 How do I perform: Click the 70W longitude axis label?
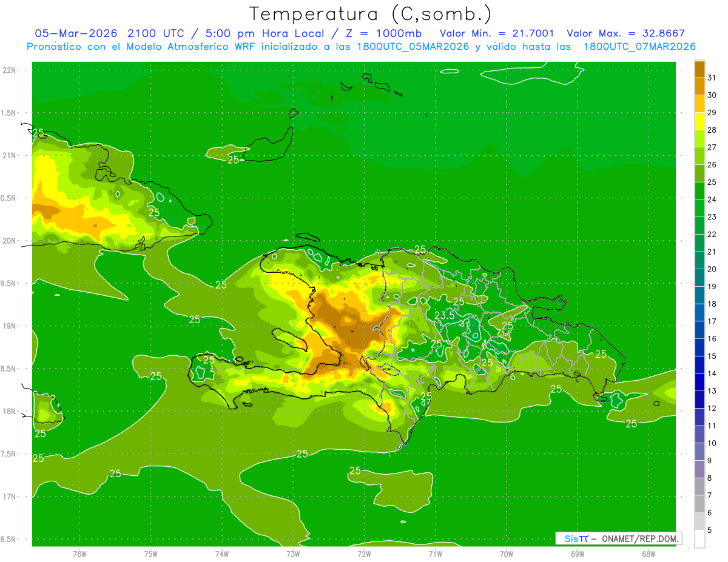(x=507, y=554)
